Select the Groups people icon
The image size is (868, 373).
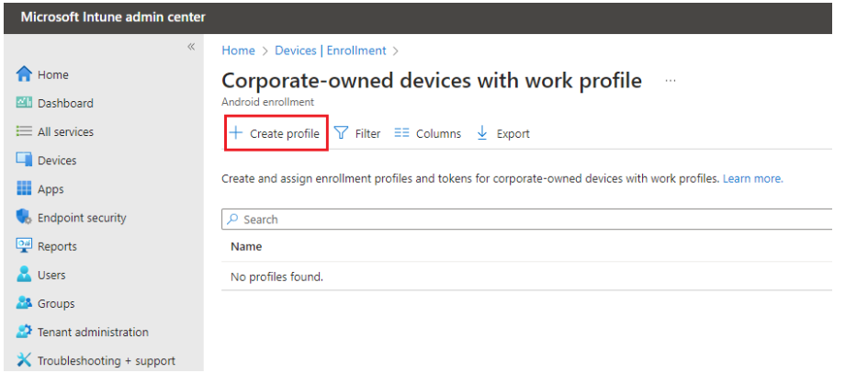pos(24,303)
